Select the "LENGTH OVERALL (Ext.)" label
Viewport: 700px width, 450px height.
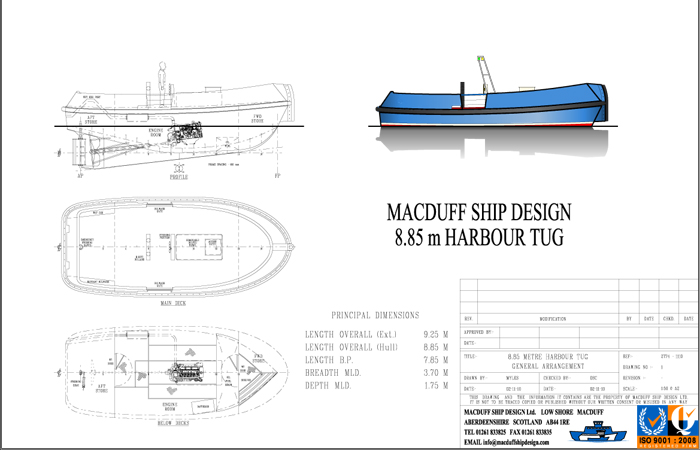(x=351, y=334)
